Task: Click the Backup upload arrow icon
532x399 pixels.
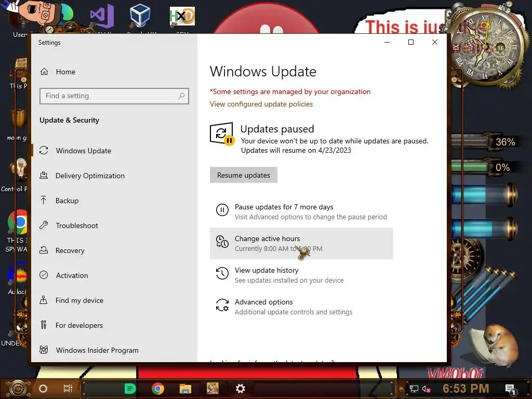Action: click(x=44, y=200)
